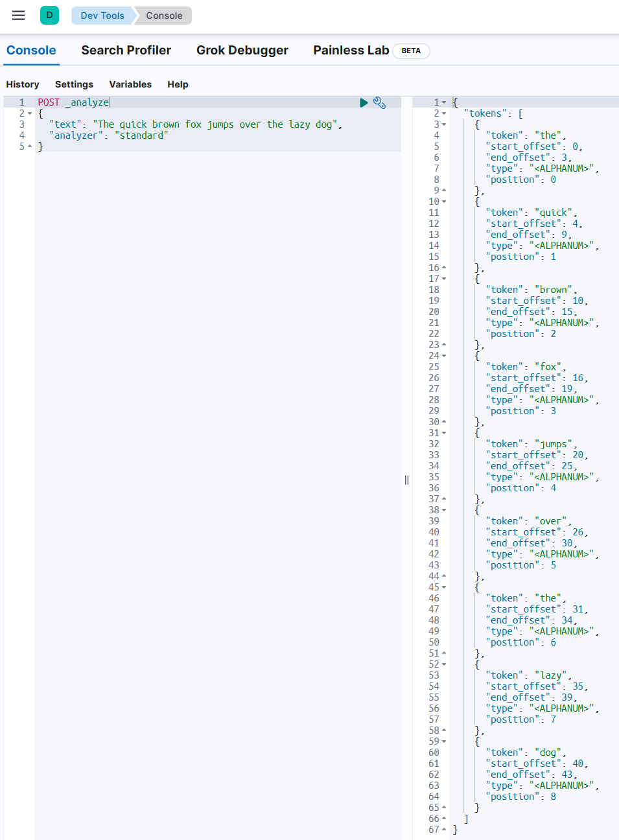Click the fold end marker at line 23
Screen dimensions: 619x840
(444, 345)
